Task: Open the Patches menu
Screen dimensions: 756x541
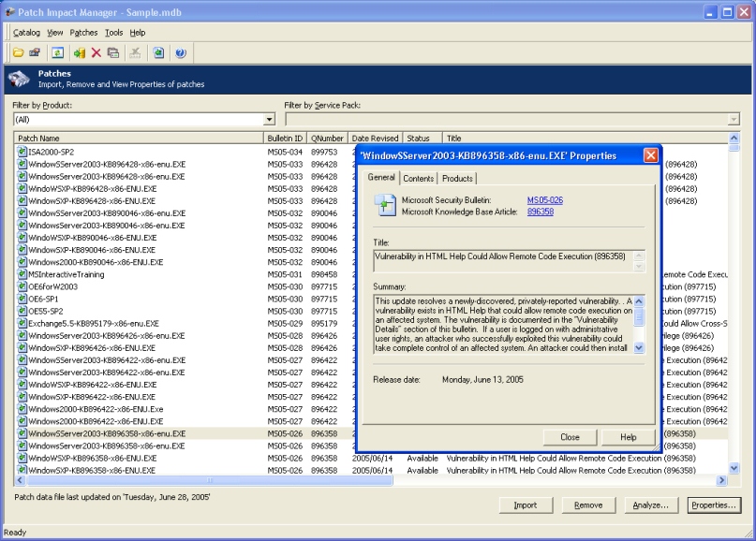Action: tap(83, 33)
